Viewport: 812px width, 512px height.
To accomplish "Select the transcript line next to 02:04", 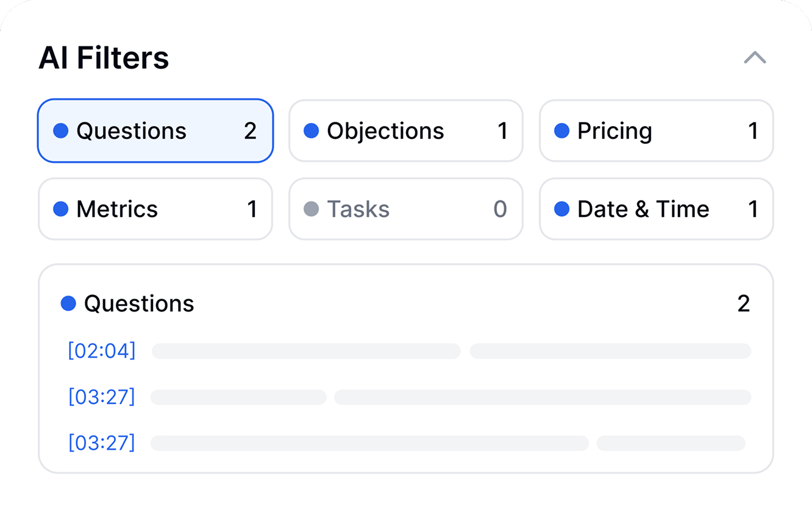I will [x=451, y=351].
